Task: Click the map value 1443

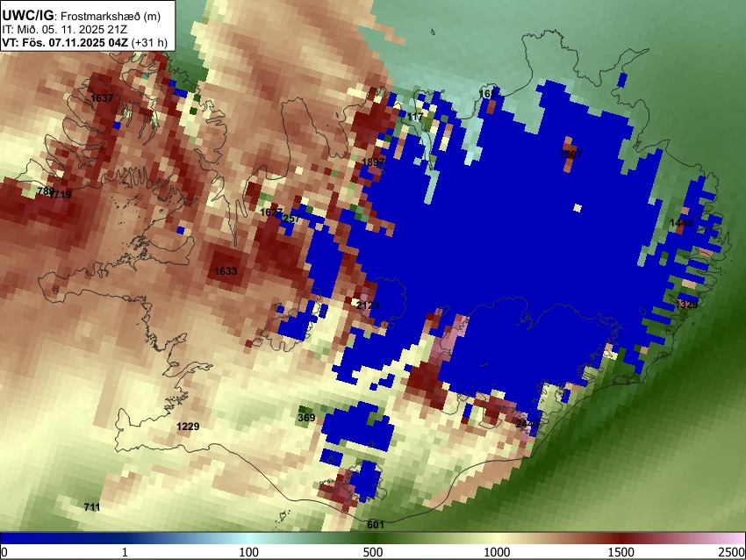Action: coord(681,223)
